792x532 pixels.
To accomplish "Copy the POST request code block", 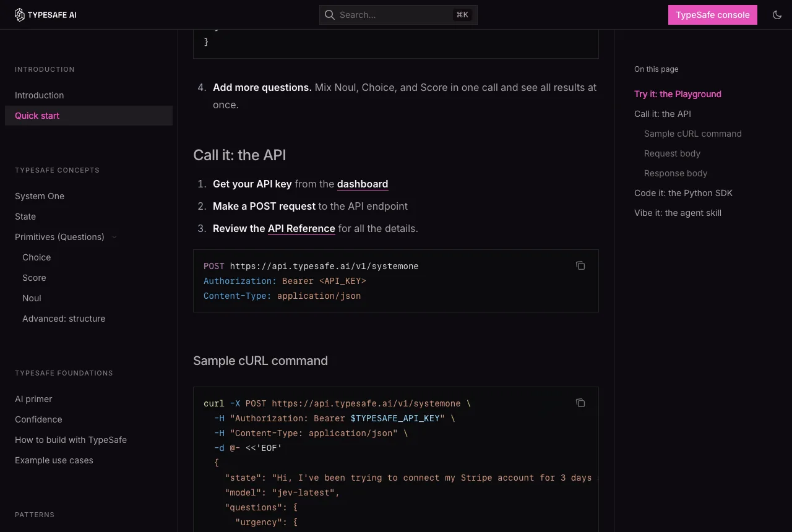I will pyautogui.click(x=580, y=265).
